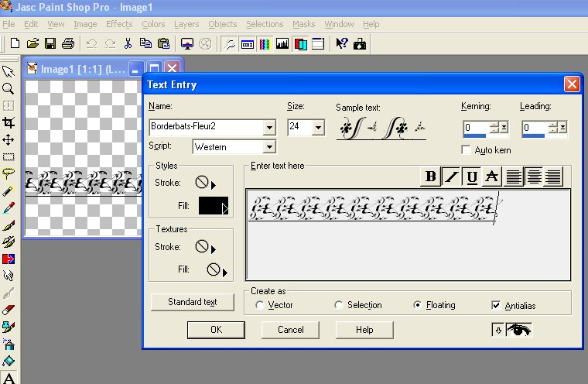
Task: Choose the Vector create-as option
Action: pyautogui.click(x=259, y=305)
